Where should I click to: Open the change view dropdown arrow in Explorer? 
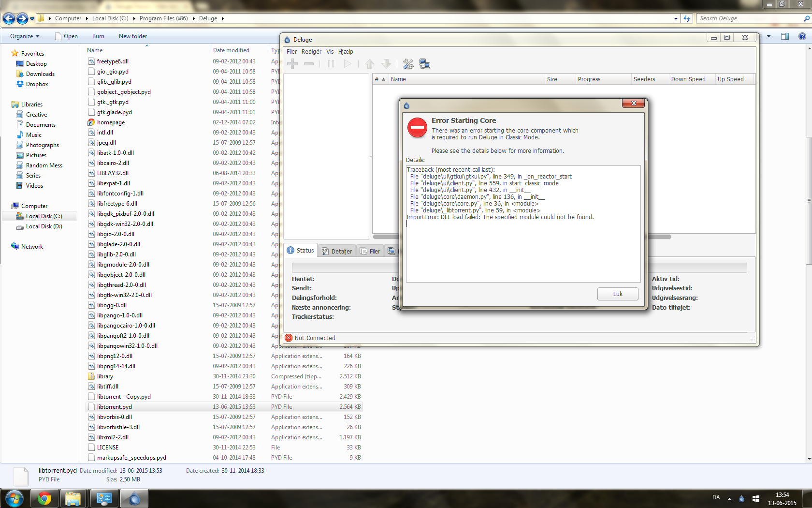(x=769, y=36)
